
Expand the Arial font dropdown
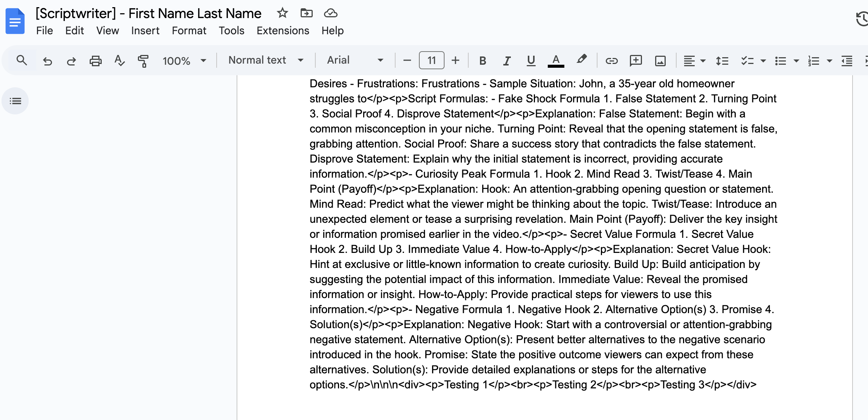click(x=355, y=60)
